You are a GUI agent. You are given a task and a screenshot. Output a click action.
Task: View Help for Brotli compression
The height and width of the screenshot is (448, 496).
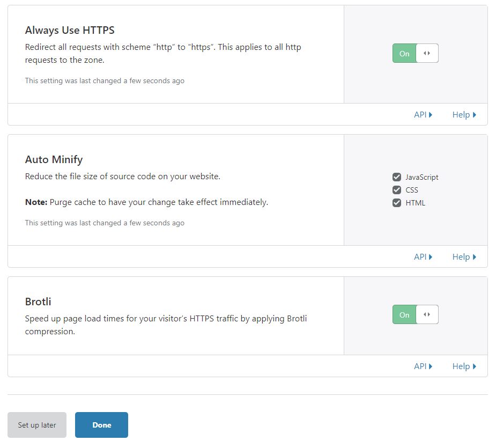click(x=461, y=366)
